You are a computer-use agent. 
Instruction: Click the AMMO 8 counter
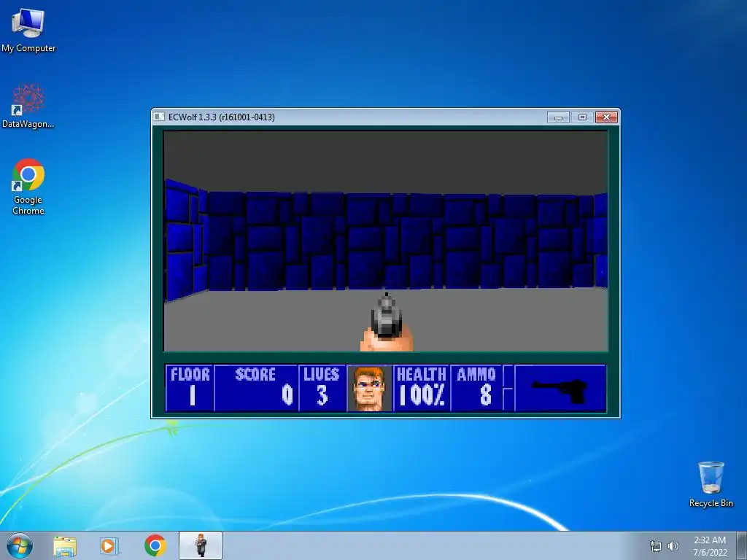(476, 388)
